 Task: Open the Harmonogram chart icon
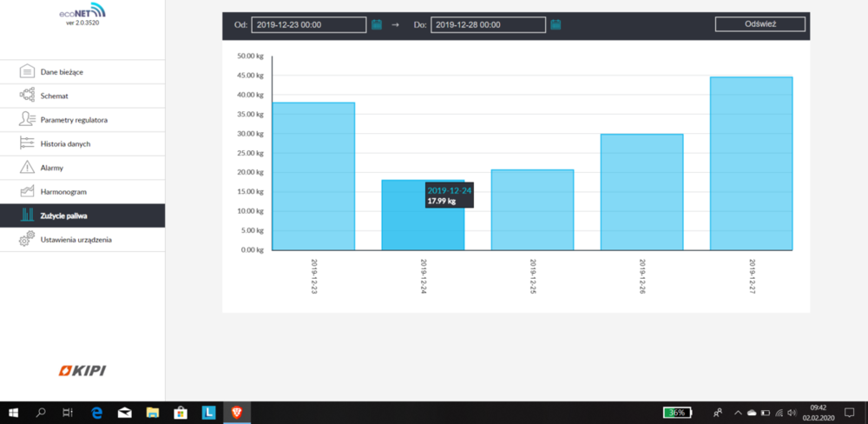(x=27, y=191)
